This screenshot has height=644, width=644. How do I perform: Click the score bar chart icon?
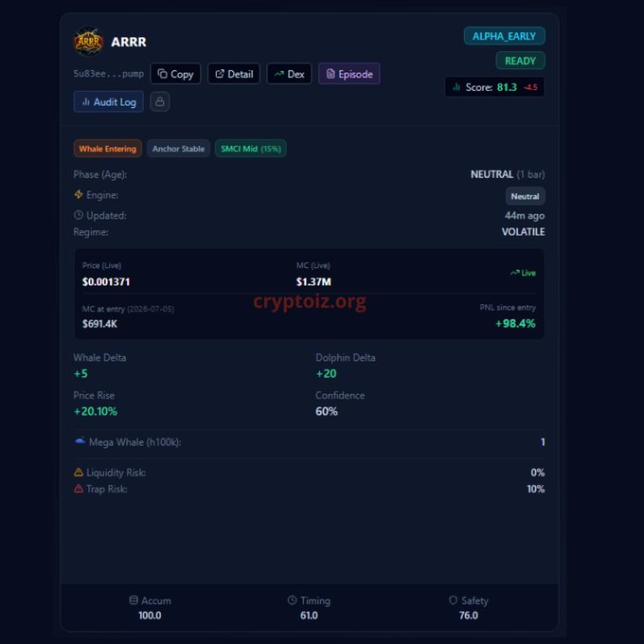click(x=456, y=87)
